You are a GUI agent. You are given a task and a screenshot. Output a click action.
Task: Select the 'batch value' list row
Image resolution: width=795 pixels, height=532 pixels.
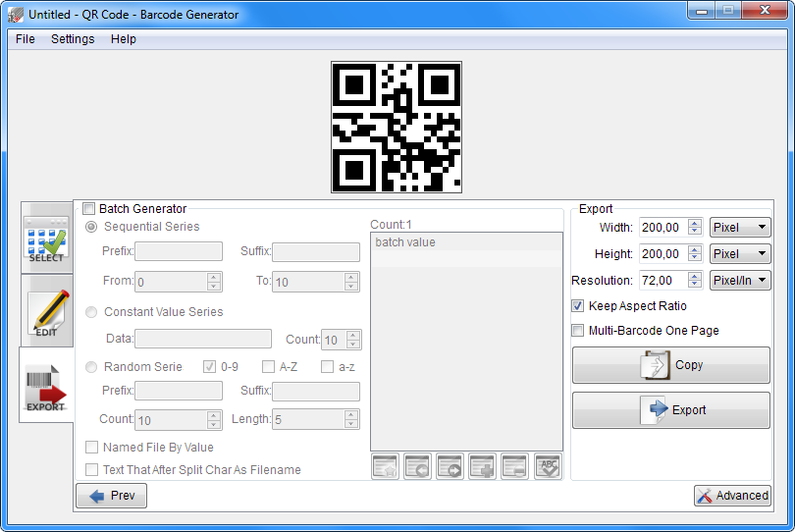pos(466,242)
